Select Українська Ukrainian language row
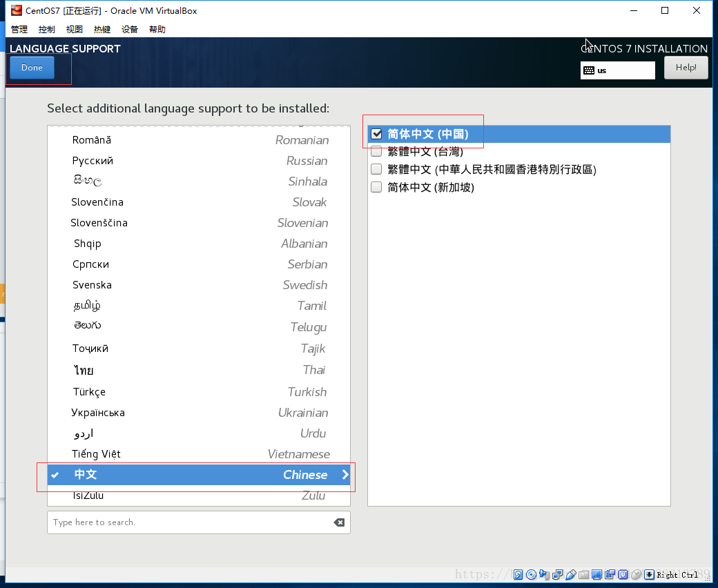This screenshot has width=718, height=588. click(199, 412)
